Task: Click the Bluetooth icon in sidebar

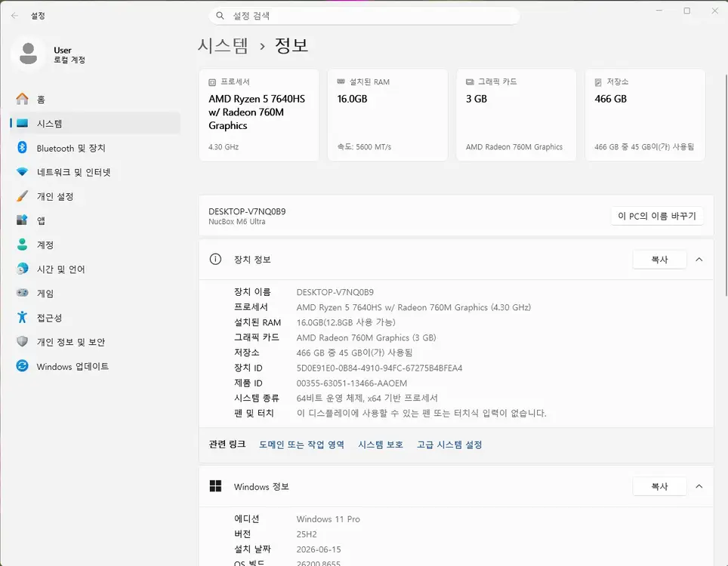Action: pyautogui.click(x=22, y=147)
